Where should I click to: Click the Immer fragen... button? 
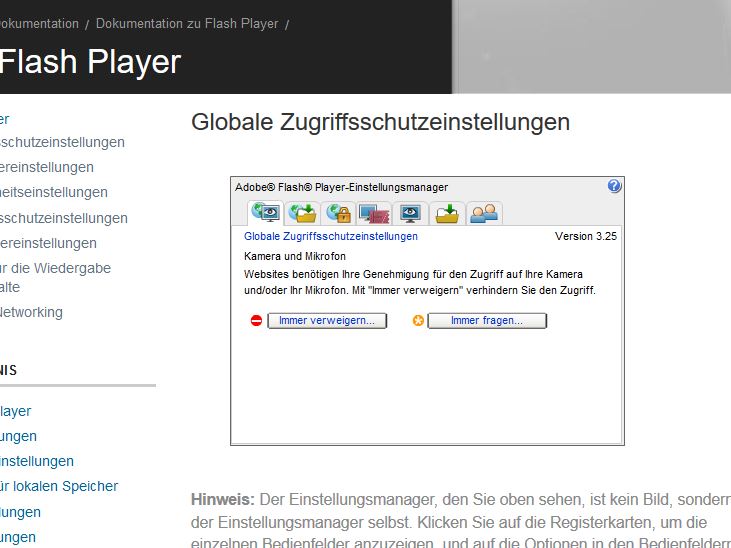[x=487, y=321]
